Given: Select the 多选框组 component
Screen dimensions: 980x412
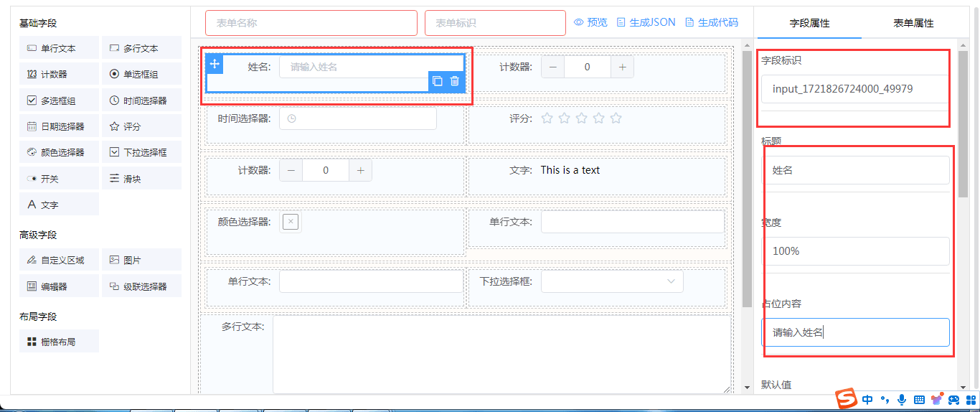Looking at the screenshot, I should click(59, 100).
